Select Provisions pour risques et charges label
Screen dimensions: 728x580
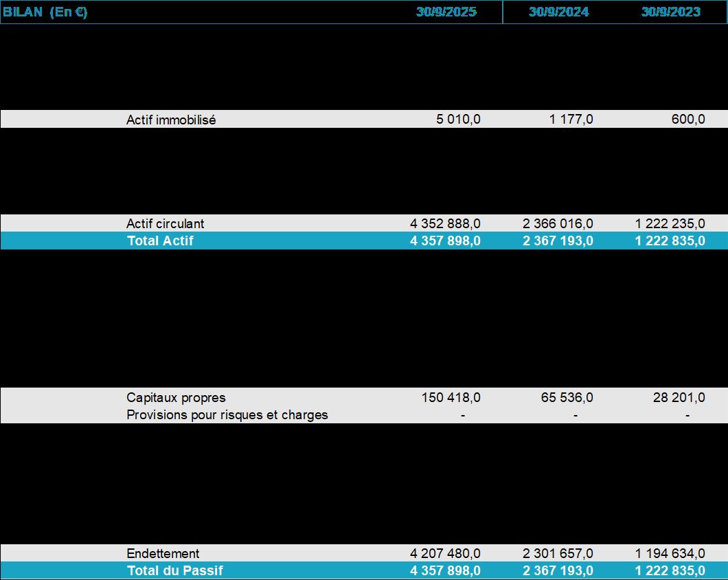(227, 414)
